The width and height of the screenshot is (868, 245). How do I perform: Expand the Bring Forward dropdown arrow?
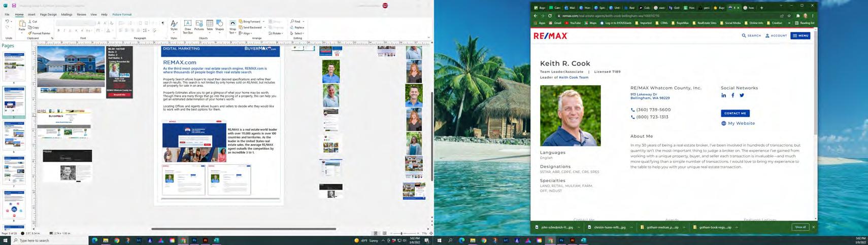pos(264,22)
